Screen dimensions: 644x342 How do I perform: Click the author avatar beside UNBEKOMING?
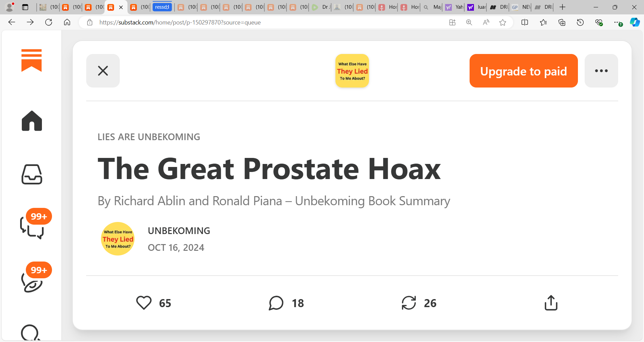(x=118, y=239)
